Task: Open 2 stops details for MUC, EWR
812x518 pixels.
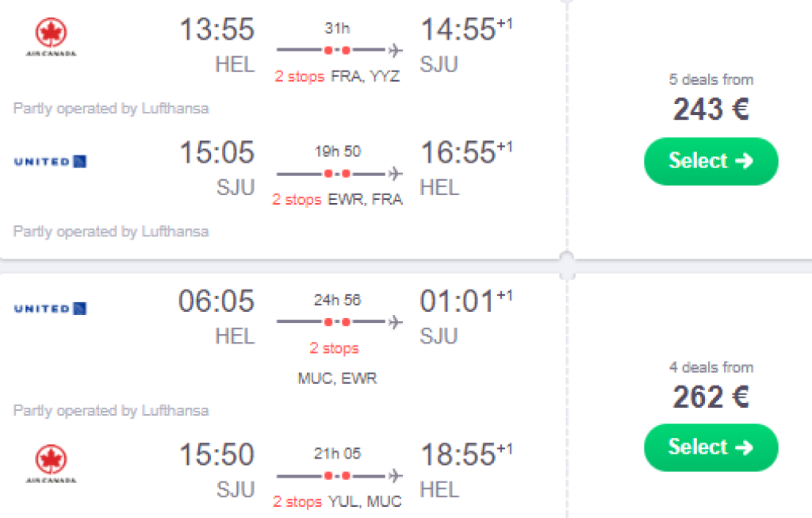Action: [334, 348]
